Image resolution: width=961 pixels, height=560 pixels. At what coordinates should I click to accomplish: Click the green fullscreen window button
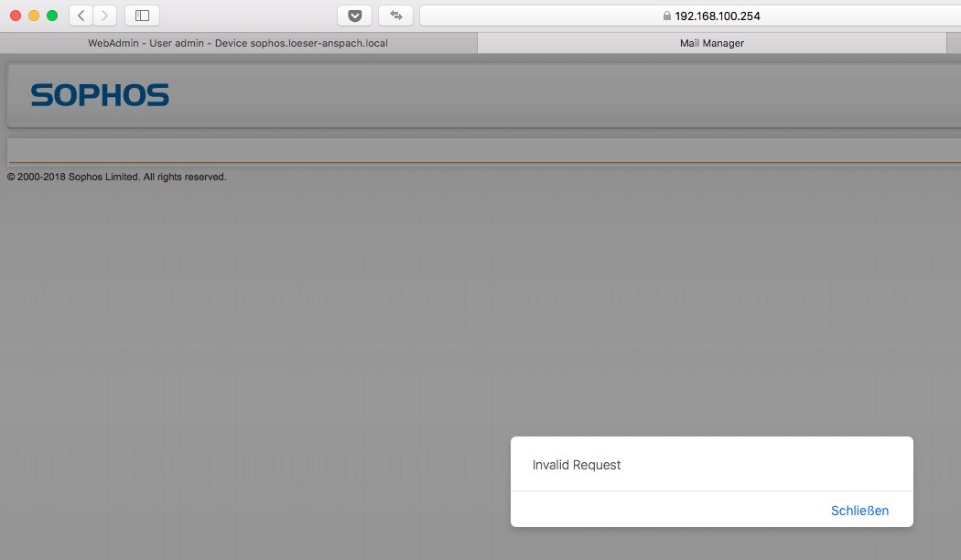click(x=53, y=16)
